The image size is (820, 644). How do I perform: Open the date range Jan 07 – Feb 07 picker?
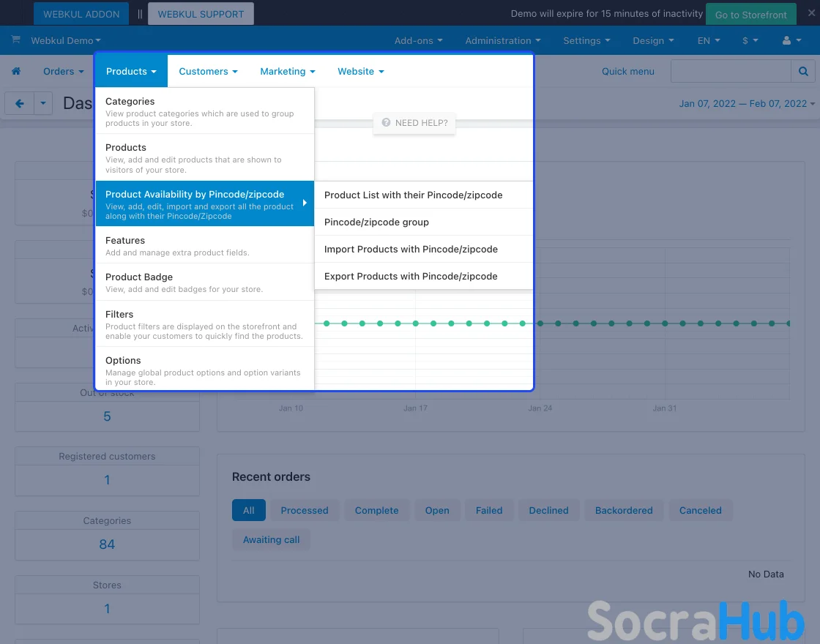point(746,104)
